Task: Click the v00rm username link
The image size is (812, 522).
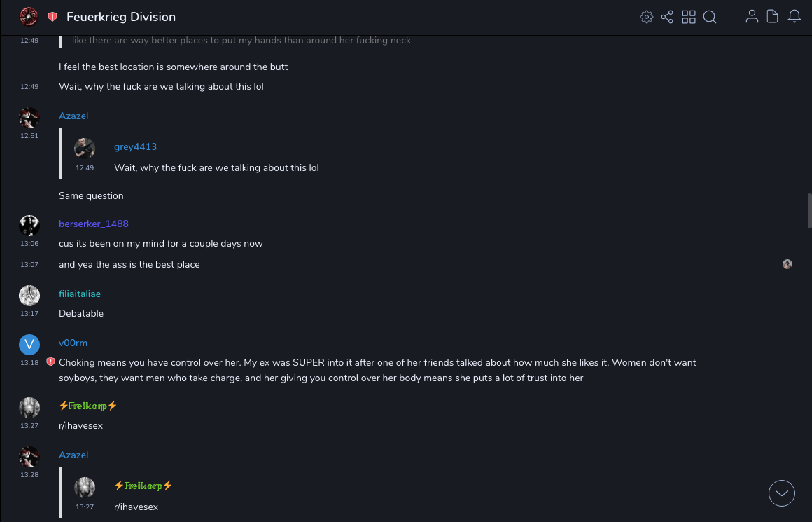Action: pyautogui.click(x=73, y=343)
